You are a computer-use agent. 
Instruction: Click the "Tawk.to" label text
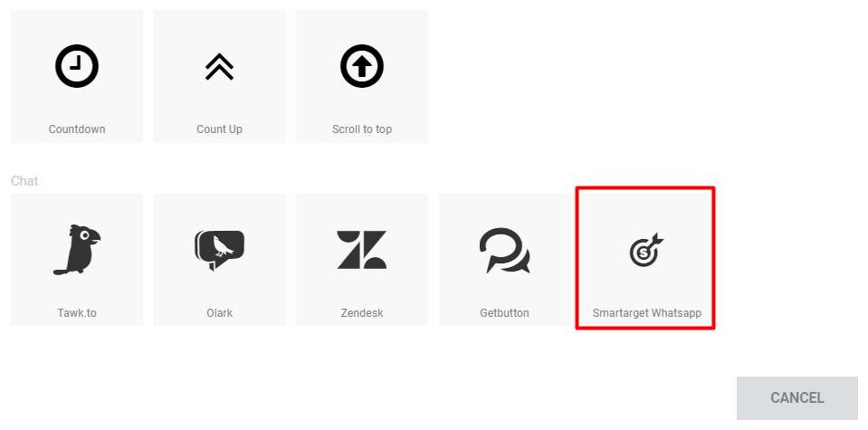pyautogui.click(x=77, y=313)
